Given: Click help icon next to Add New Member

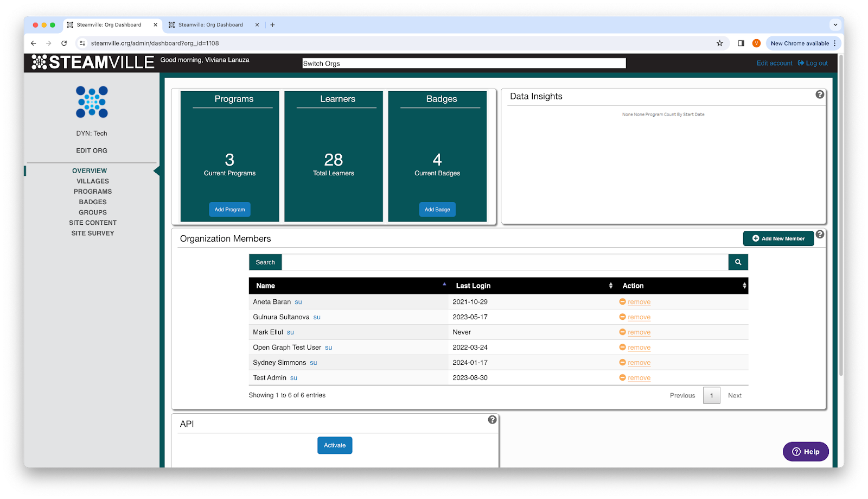Looking at the screenshot, I should (x=820, y=235).
